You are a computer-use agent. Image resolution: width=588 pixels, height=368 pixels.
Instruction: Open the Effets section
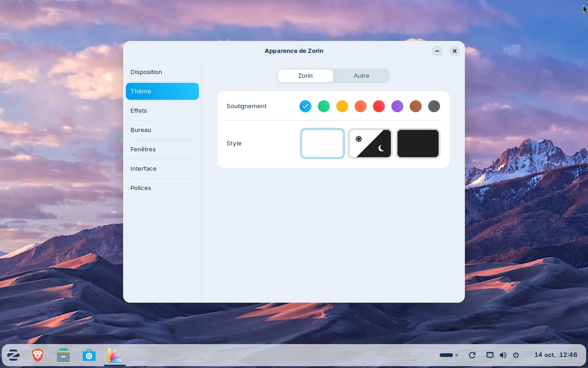click(162, 111)
